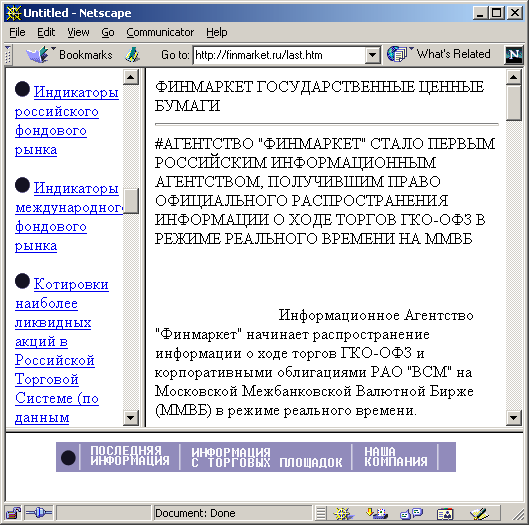This screenshot has width=529, height=525.
Task: Click left frame scroll up arrow
Action: (131, 77)
